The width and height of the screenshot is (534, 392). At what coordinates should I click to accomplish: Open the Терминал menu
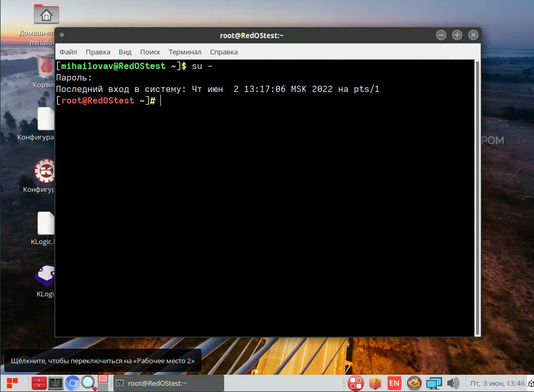pyautogui.click(x=184, y=52)
